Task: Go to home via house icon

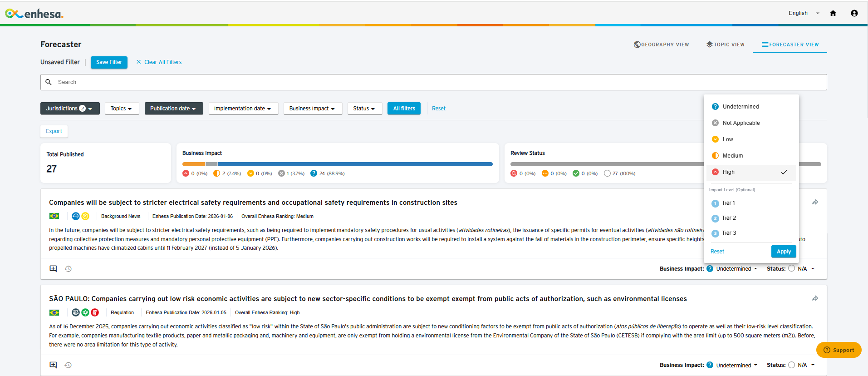Action: [x=833, y=13]
